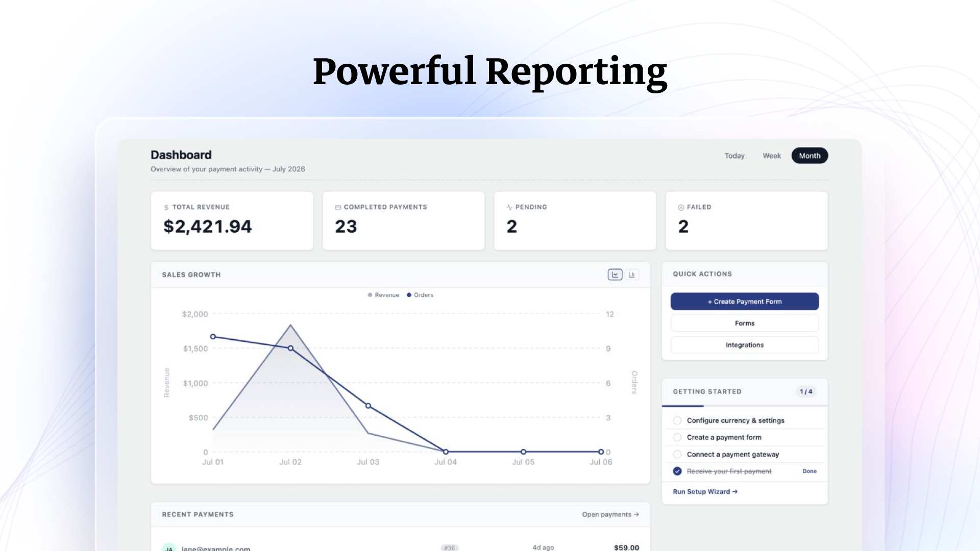Click the Getting Started progress bar
This screenshot has width=980, height=551.
coord(745,406)
